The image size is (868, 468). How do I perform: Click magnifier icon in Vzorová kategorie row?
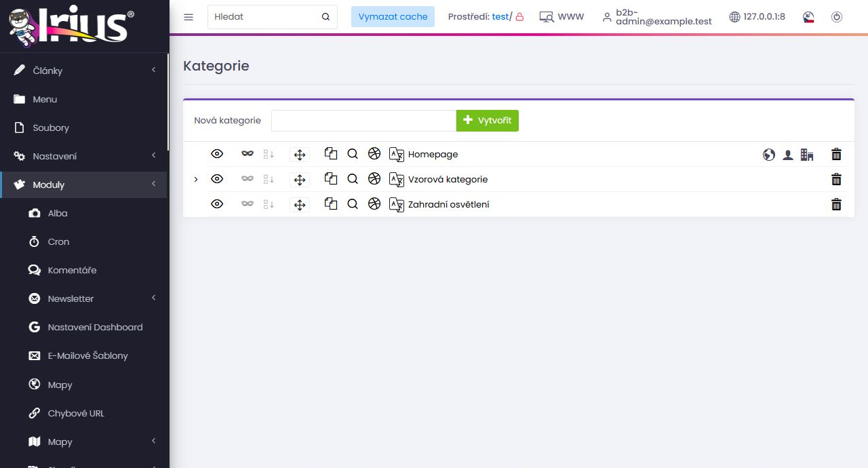353,179
